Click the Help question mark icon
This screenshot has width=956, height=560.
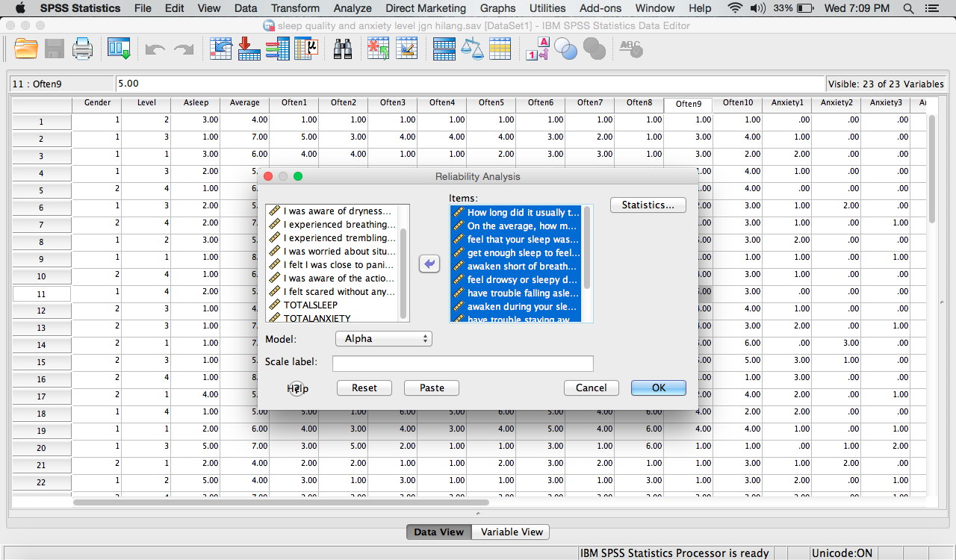tap(297, 388)
